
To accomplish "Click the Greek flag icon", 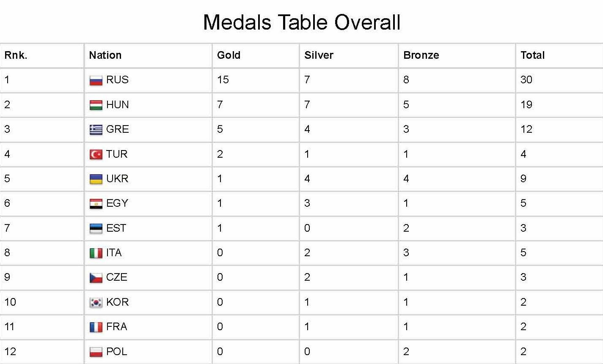I will (x=96, y=130).
